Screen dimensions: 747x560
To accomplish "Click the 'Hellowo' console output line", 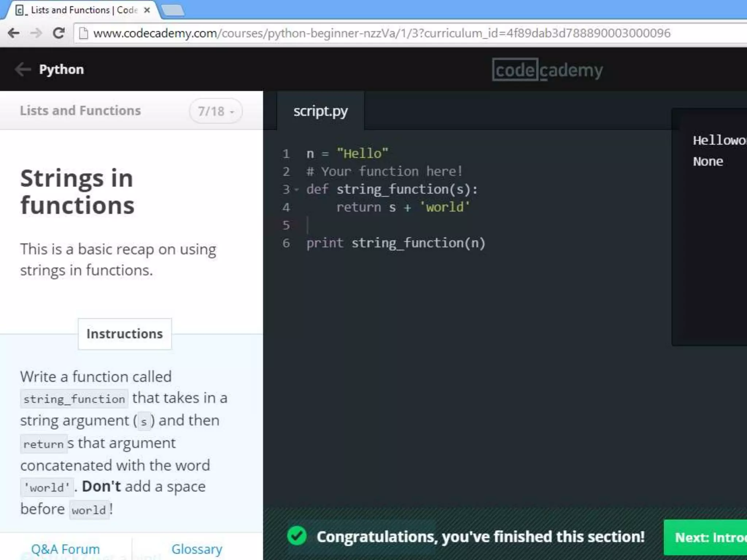I will [719, 140].
